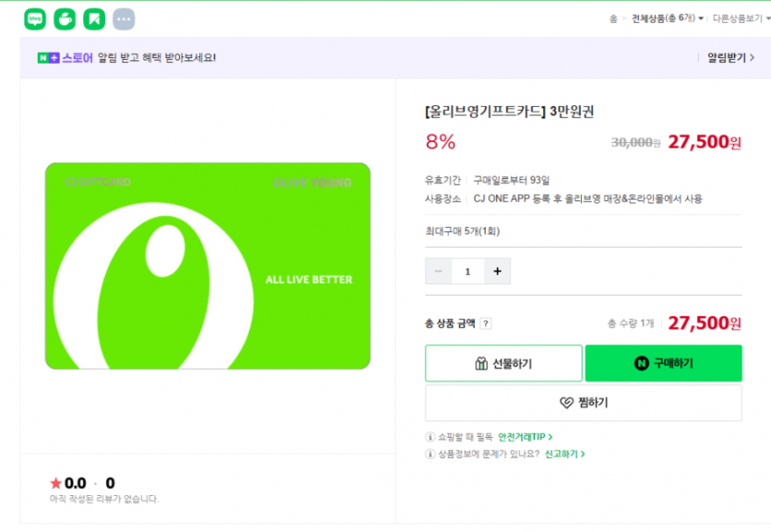Go to 홈 in the breadcrumb
The height and width of the screenshot is (532, 771).
click(614, 18)
